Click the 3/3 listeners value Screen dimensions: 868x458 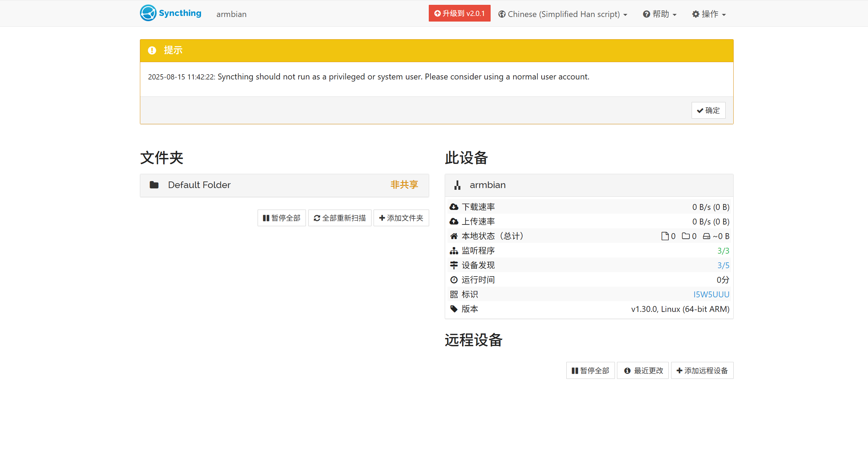click(x=723, y=251)
